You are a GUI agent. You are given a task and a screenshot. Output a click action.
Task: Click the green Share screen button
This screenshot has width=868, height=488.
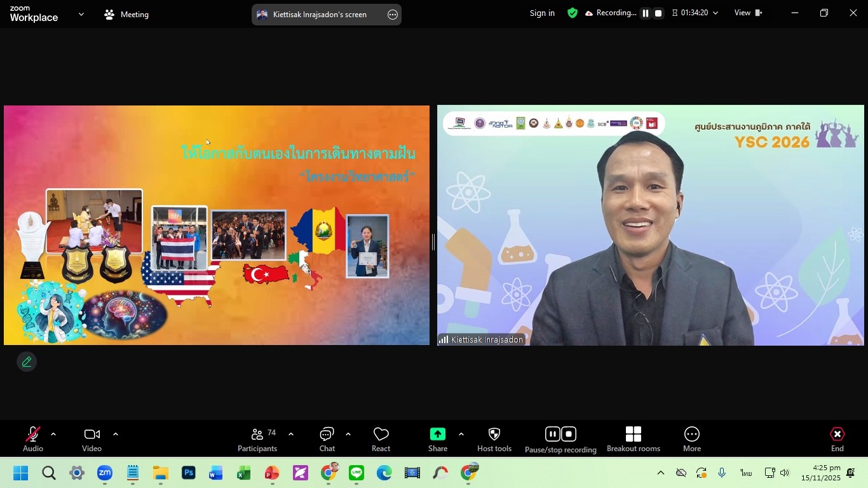[x=437, y=439]
